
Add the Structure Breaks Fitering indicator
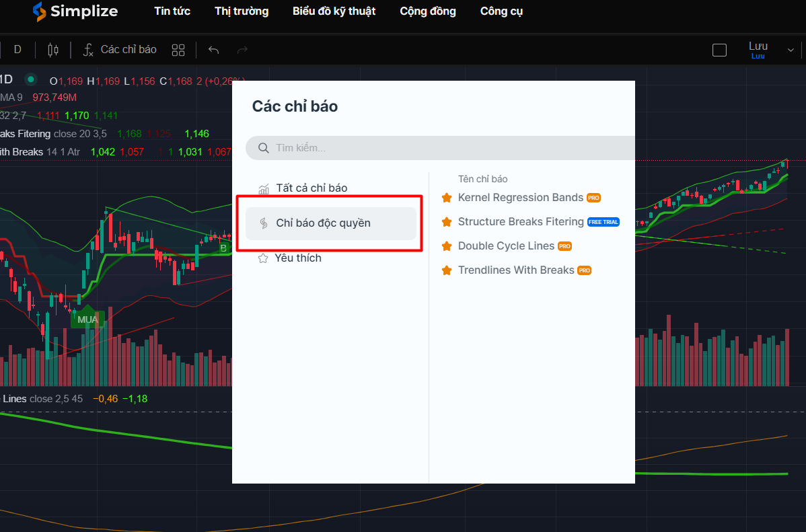[x=521, y=222]
